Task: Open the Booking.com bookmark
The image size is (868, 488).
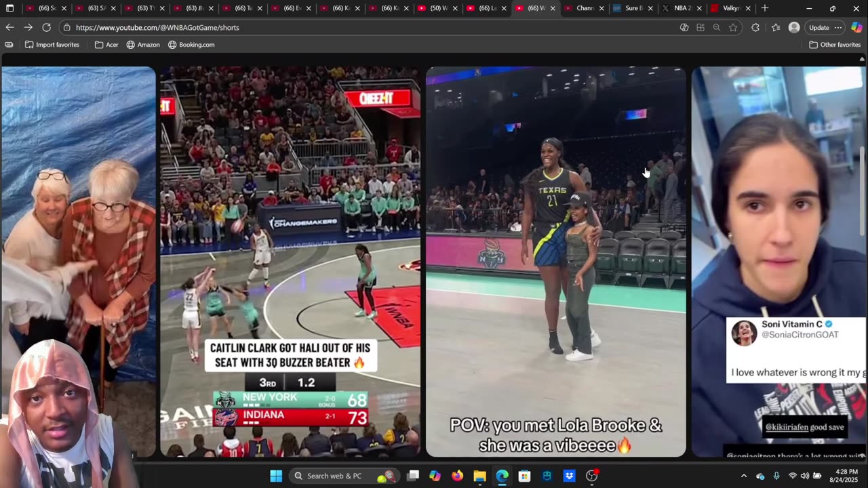Action: point(191,45)
